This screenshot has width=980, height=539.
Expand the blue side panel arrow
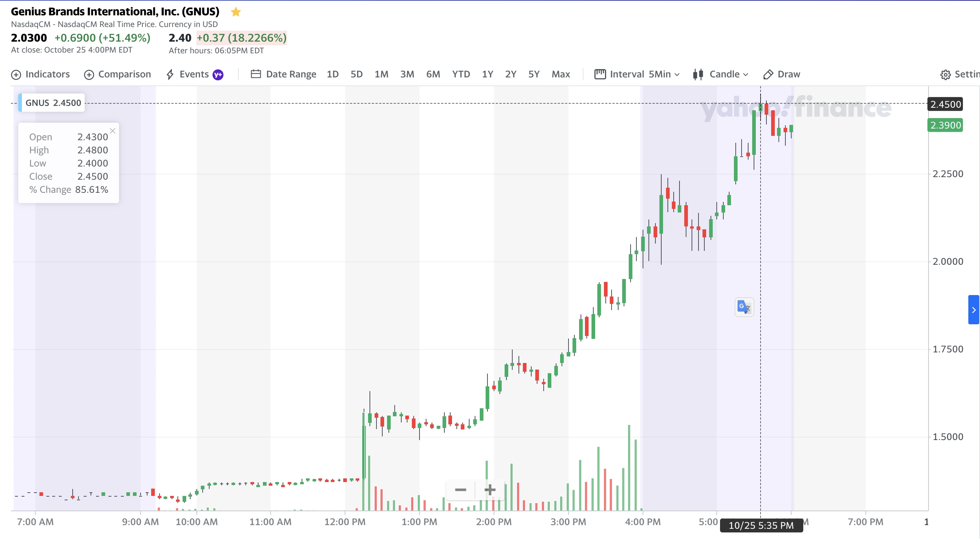click(973, 310)
